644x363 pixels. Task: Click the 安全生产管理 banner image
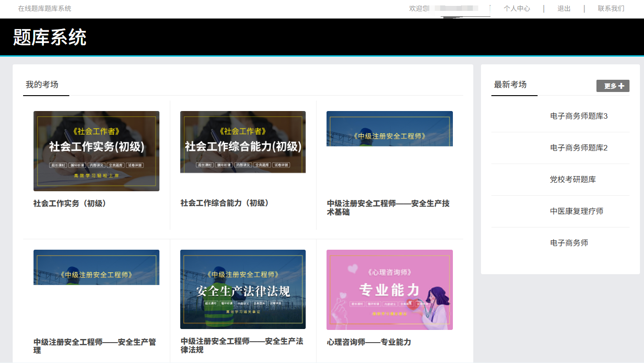coord(96,267)
